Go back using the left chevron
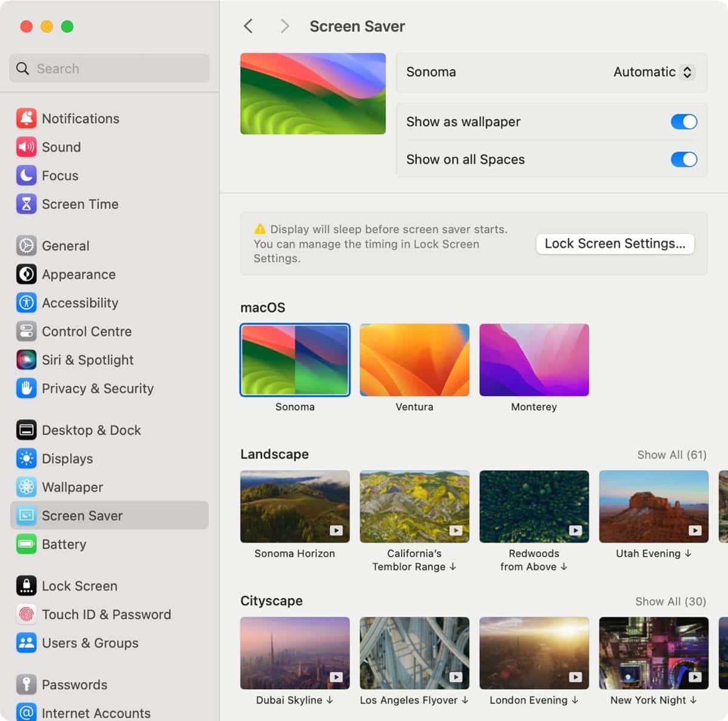Image resolution: width=728 pixels, height=721 pixels. point(248,26)
